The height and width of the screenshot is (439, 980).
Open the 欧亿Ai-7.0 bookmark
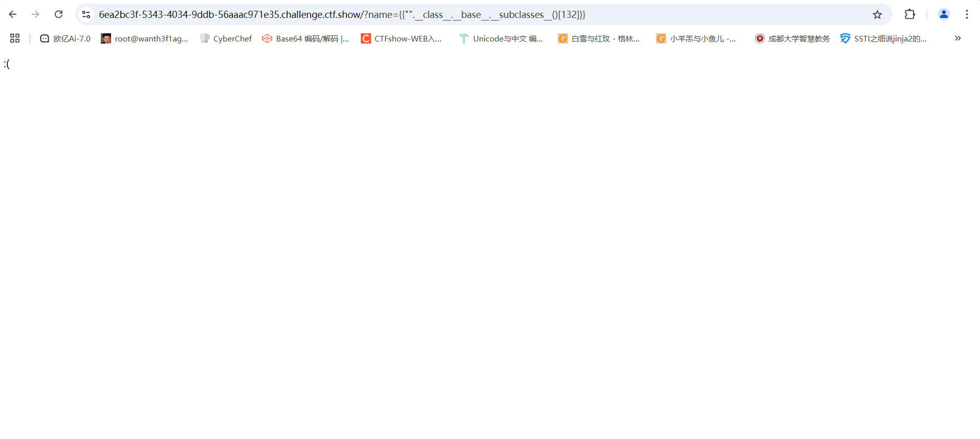coord(66,38)
